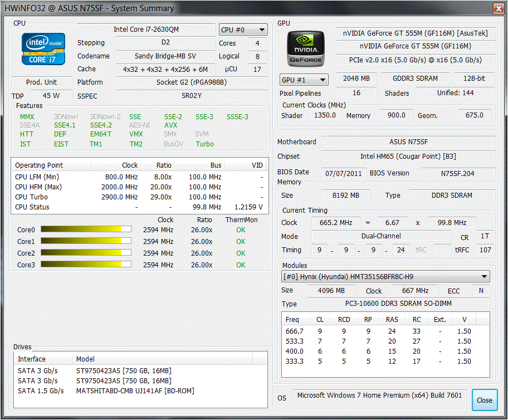Click the Close button
The width and height of the screenshot is (508, 420).
485,401
